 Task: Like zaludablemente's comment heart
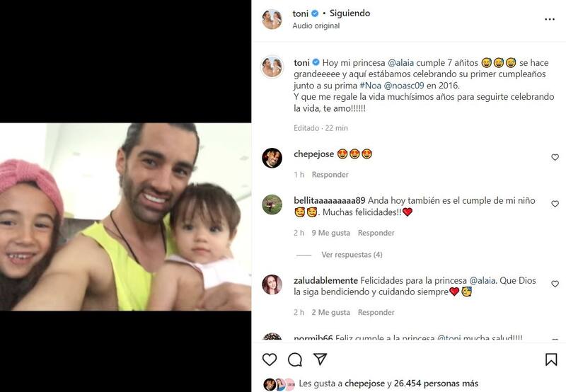(x=555, y=284)
